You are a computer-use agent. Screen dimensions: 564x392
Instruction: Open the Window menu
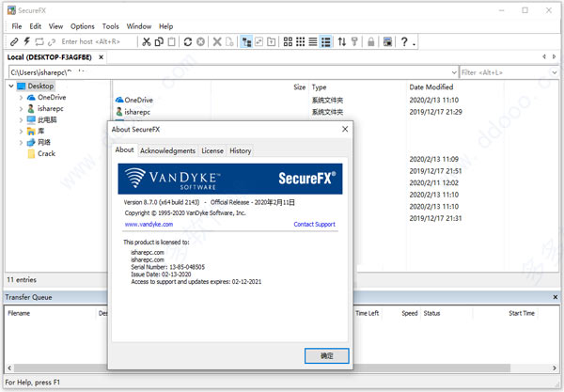(x=139, y=26)
